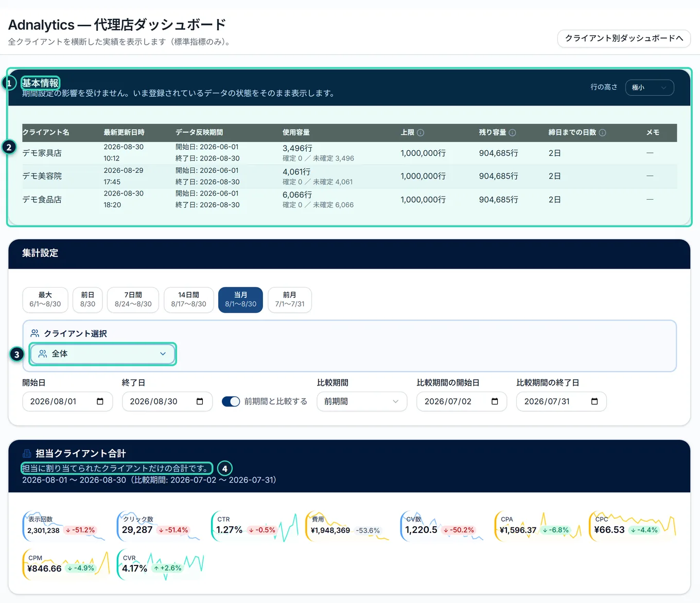
Task: Click the people icon beside クライアント選択
Action: coord(35,333)
